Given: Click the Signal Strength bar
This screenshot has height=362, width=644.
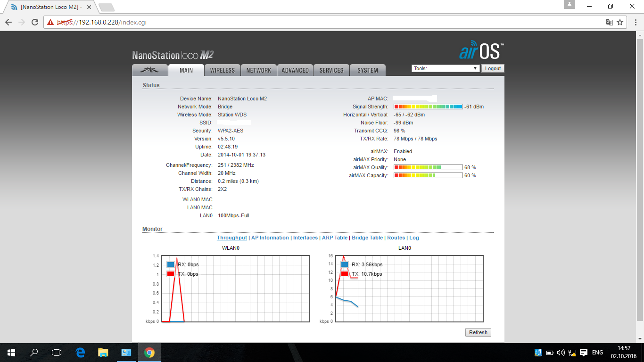Looking at the screenshot, I should [x=428, y=107].
